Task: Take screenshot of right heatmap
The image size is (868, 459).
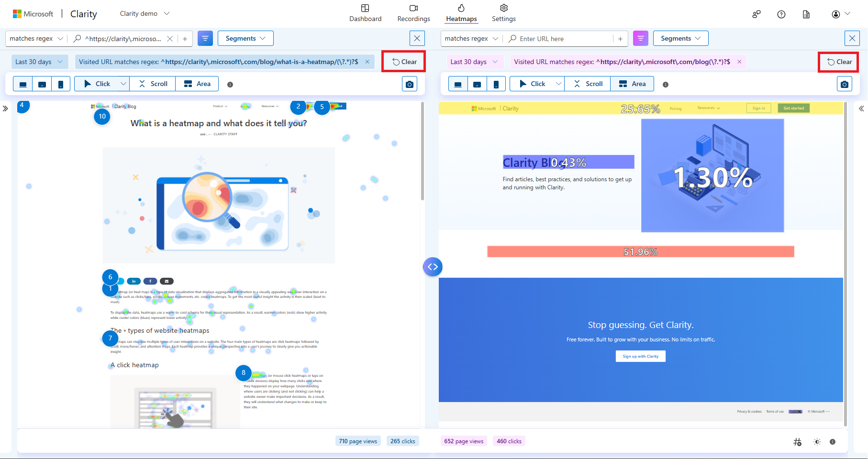Action: 845,84
